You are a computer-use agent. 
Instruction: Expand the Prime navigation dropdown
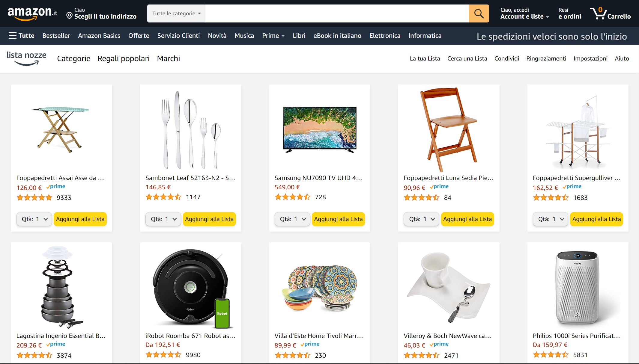coord(273,36)
